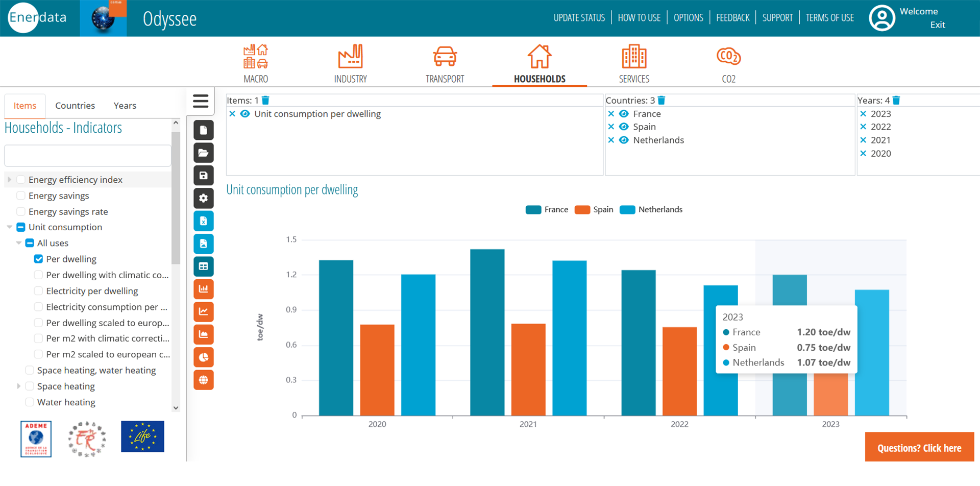
Task: Export data with the Excel file icon
Action: (x=203, y=221)
